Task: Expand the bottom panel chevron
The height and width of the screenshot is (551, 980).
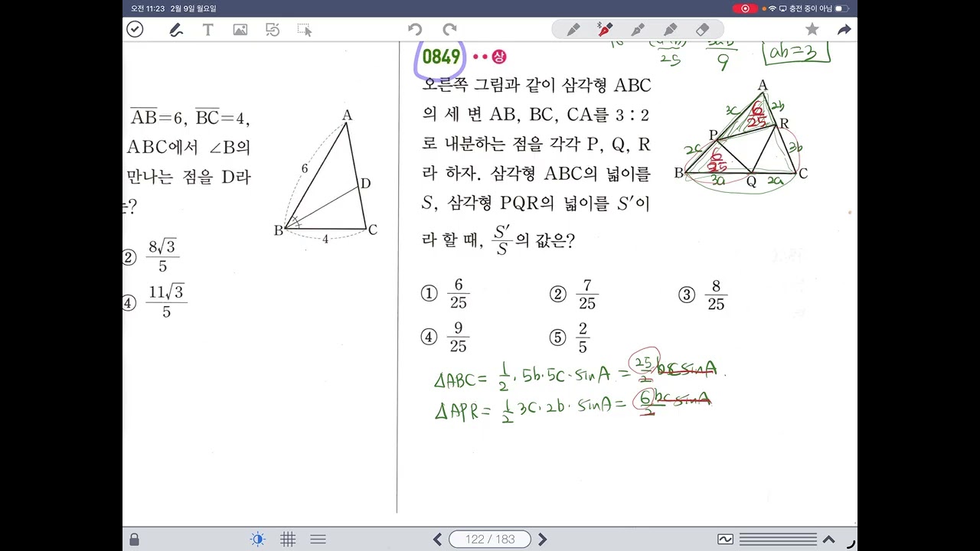Action: [829, 540]
